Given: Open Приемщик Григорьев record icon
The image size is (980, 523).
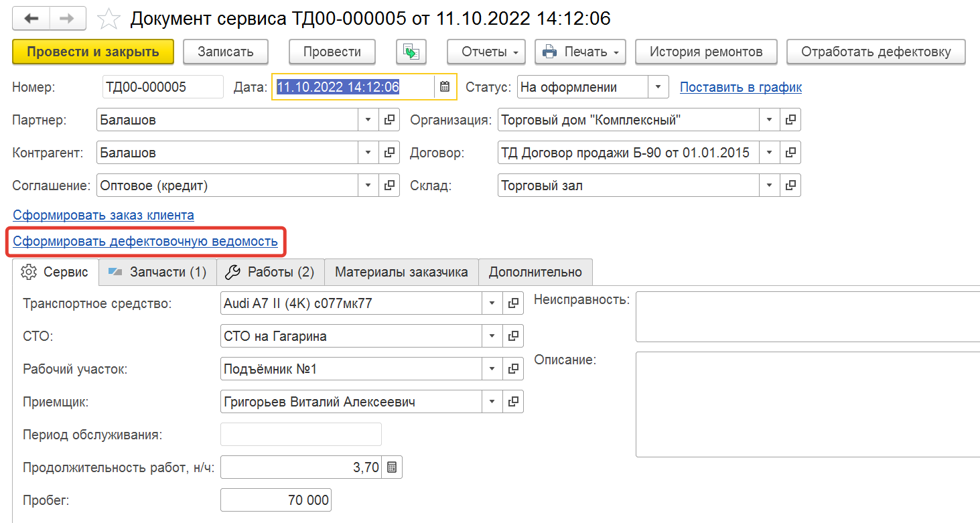Looking at the screenshot, I should tap(513, 402).
